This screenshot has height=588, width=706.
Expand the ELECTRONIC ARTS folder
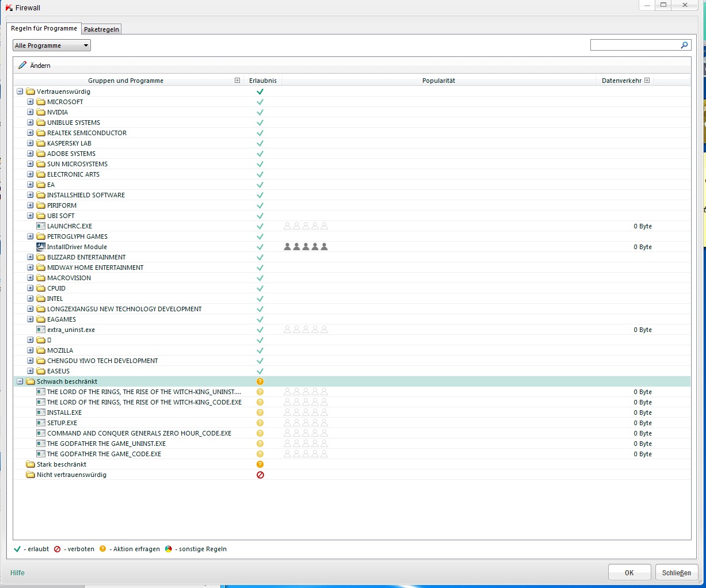(30, 174)
